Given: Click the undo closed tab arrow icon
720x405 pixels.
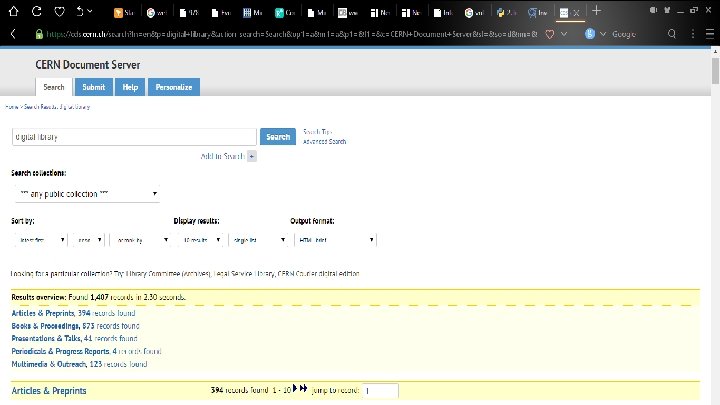Looking at the screenshot, I should [79, 11].
